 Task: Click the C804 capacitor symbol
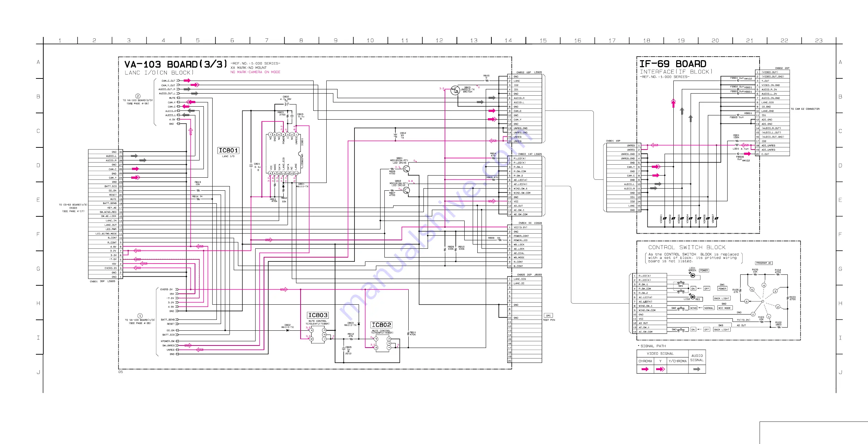(396, 135)
